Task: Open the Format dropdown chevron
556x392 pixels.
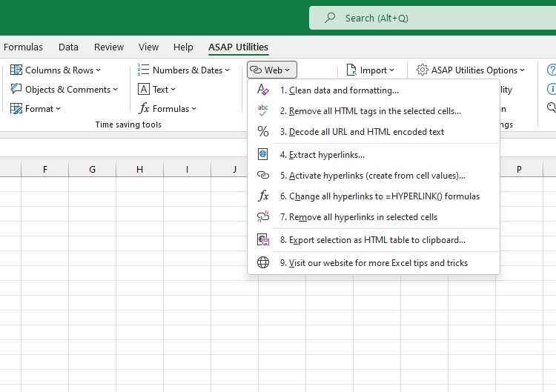Action: 58,109
